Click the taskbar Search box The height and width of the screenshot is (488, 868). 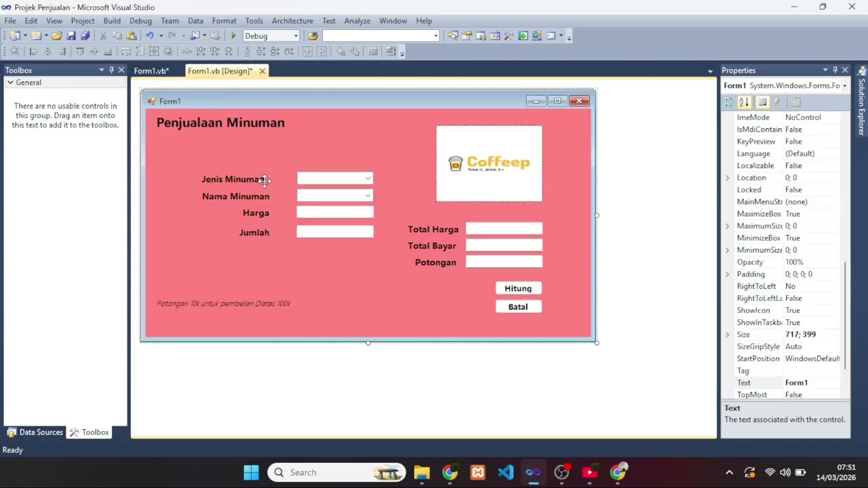click(x=337, y=472)
